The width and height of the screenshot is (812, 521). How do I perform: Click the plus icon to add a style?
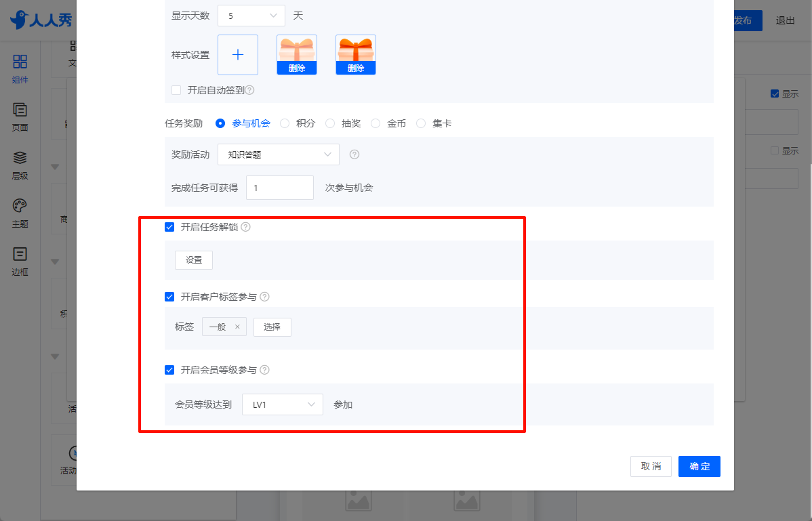[x=238, y=55]
